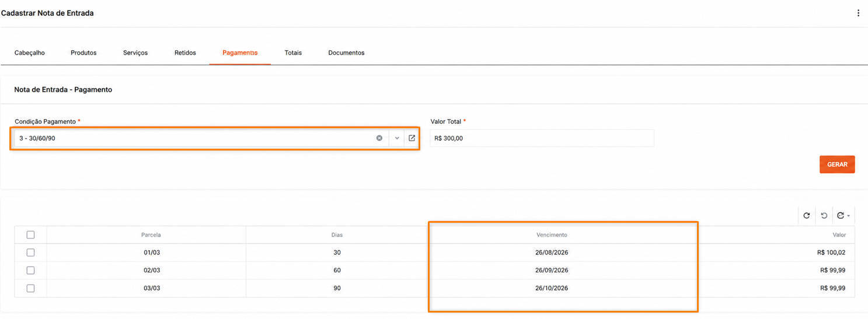Sort by the Dias column header

point(337,235)
